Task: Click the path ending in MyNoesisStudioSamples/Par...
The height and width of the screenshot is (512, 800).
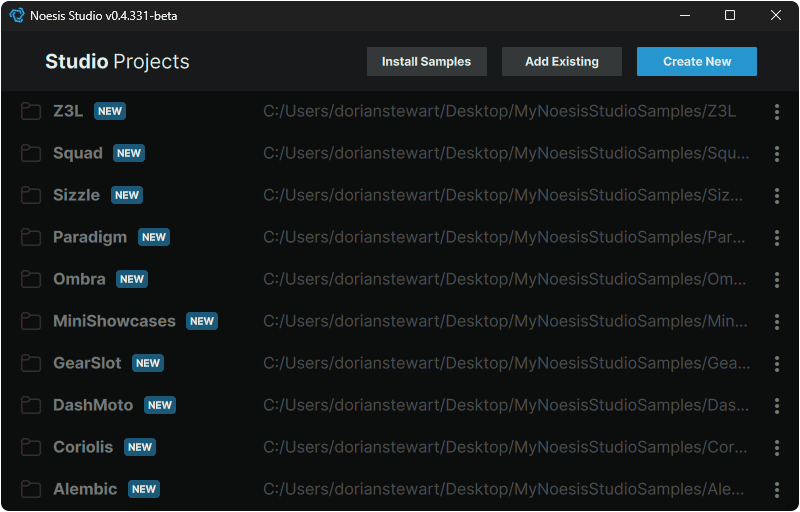Action: (x=504, y=237)
